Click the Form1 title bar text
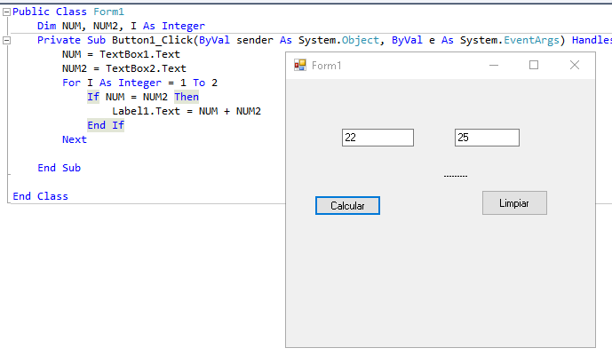The width and height of the screenshot is (612, 364). [x=327, y=67]
